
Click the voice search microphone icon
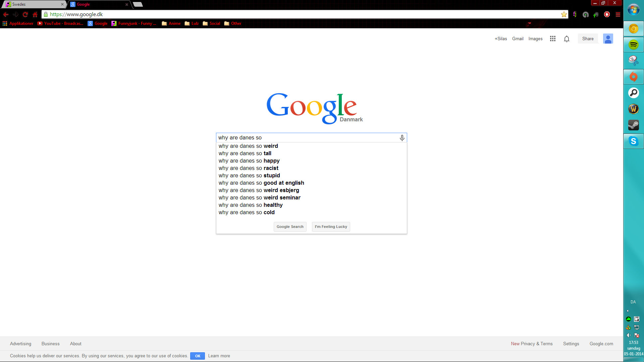(402, 138)
